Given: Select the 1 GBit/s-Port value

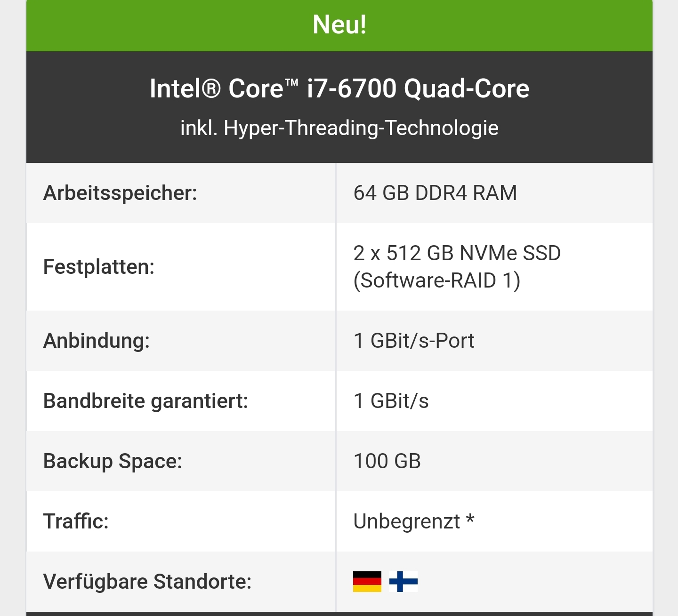Looking at the screenshot, I should pyautogui.click(x=414, y=341).
